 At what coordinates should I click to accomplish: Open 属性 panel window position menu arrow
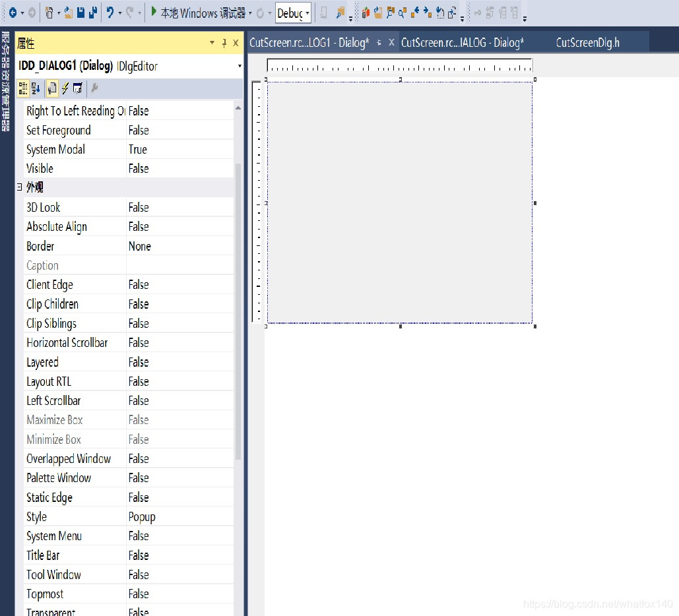[x=212, y=43]
